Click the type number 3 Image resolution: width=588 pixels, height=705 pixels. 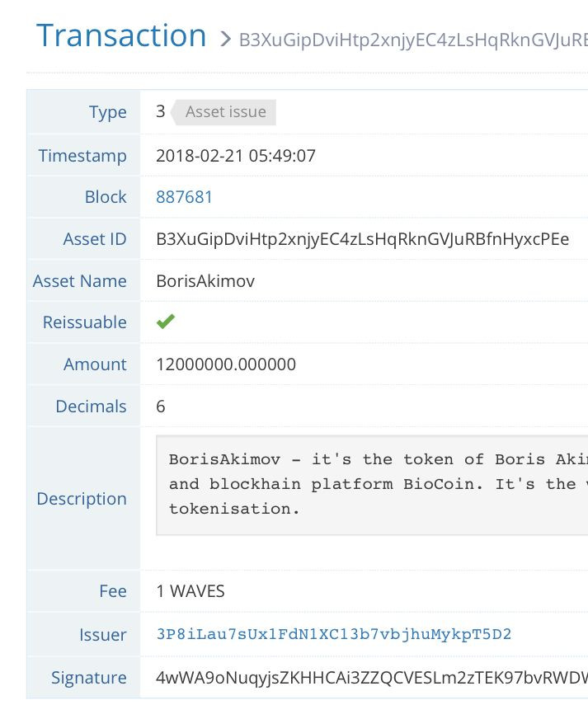(161, 111)
